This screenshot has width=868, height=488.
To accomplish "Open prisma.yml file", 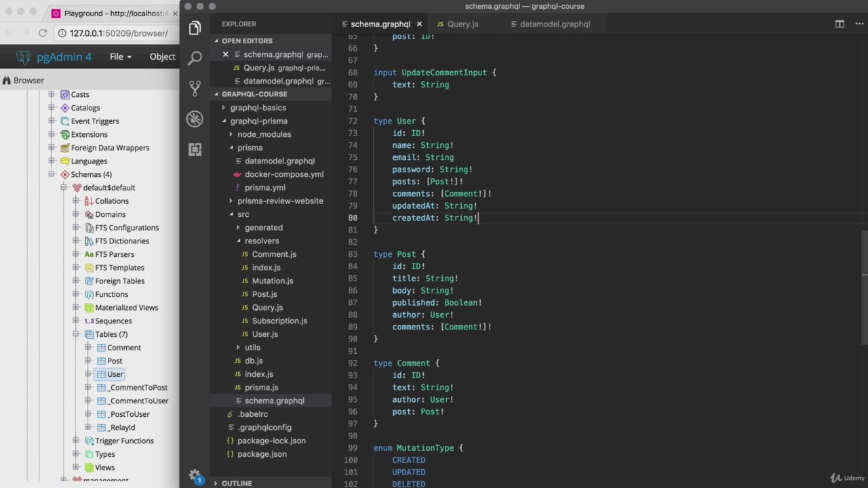I will (264, 188).
